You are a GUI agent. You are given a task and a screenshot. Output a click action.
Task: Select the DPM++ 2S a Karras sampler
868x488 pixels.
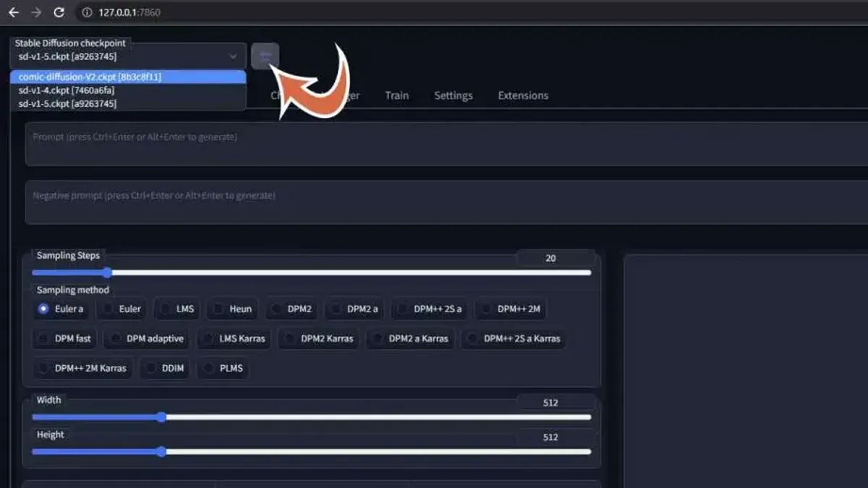(x=513, y=338)
